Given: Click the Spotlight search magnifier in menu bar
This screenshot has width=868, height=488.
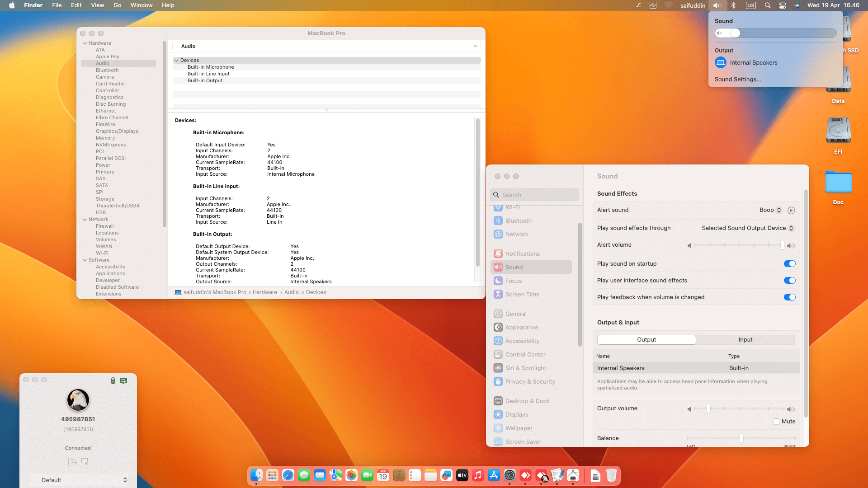Looking at the screenshot, I should (767, 5).
